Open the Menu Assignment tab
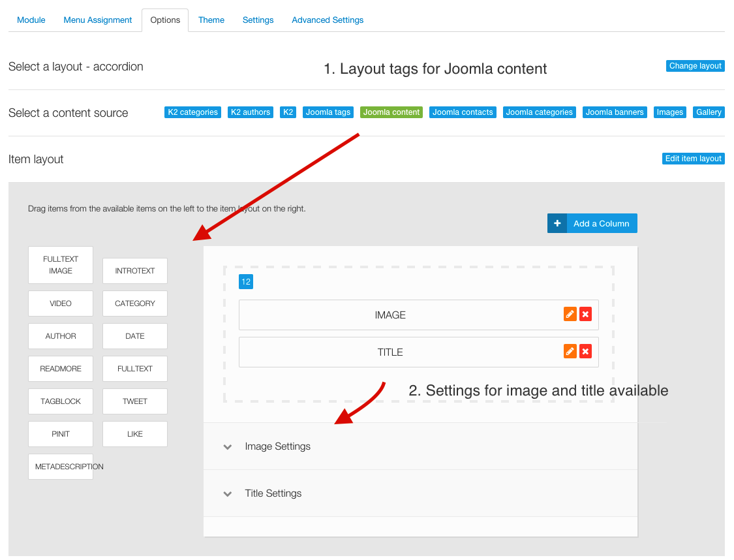Screen dimensions: 734x560 click(97, 20)
